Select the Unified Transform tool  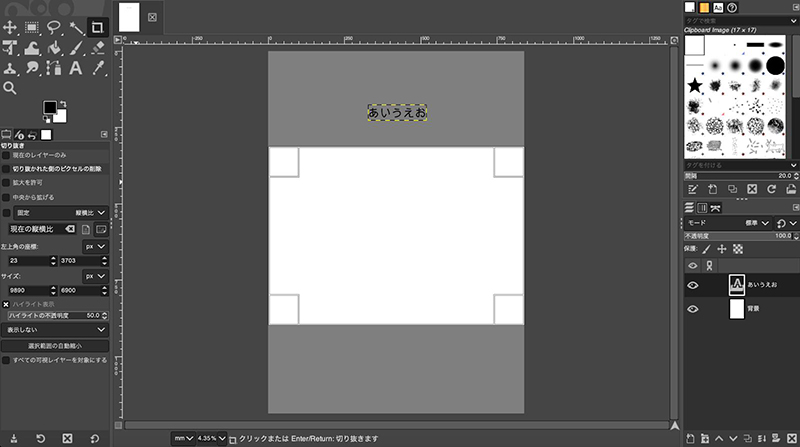coord(10,47)
